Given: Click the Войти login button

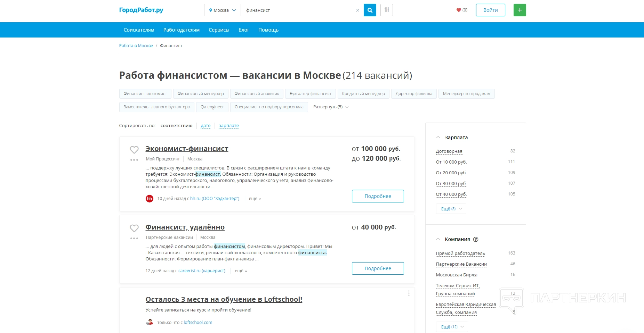Looking at the screenshot, I should pyautogui.click(x=490, y=10).
